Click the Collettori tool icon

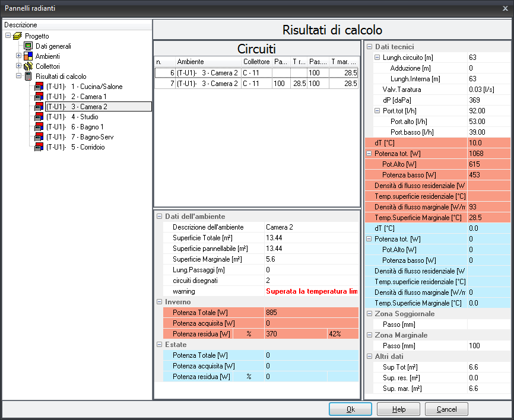point(28,66)
